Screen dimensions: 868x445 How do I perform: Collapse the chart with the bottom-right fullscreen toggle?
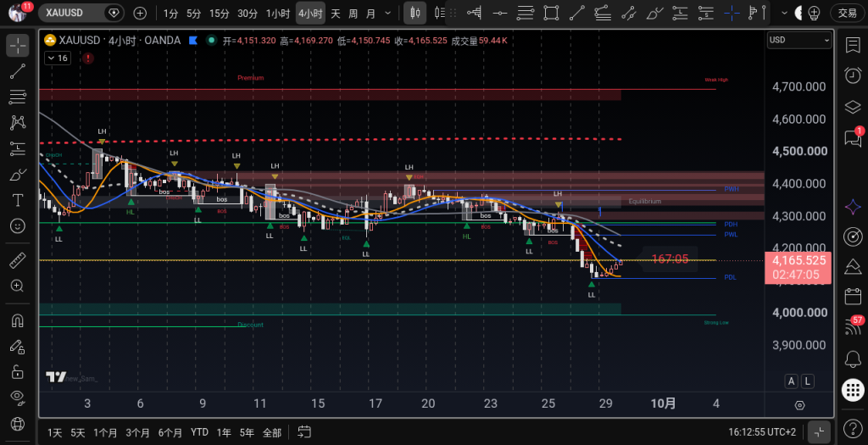820,431
